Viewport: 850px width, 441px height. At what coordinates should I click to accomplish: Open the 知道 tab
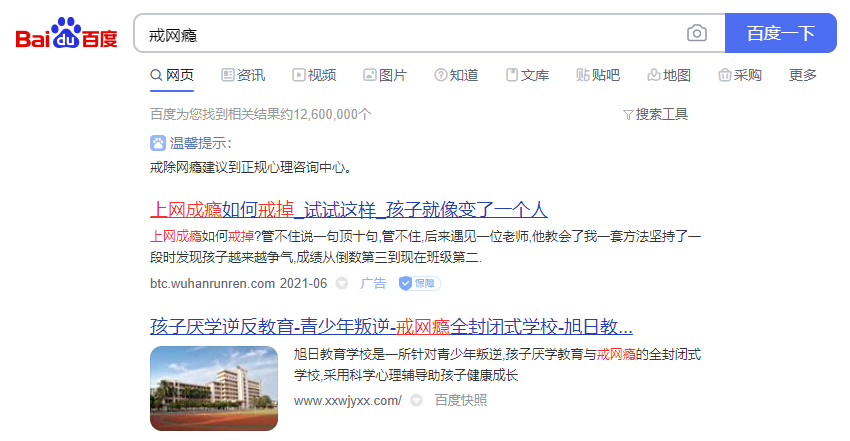point(456,75)
